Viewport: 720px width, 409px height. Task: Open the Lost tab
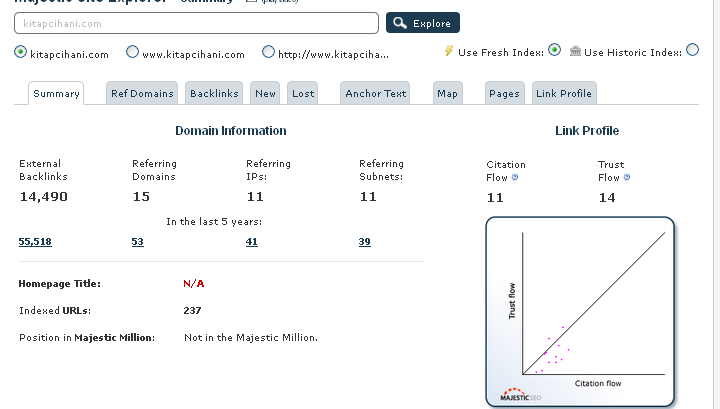tap(303, 93)
